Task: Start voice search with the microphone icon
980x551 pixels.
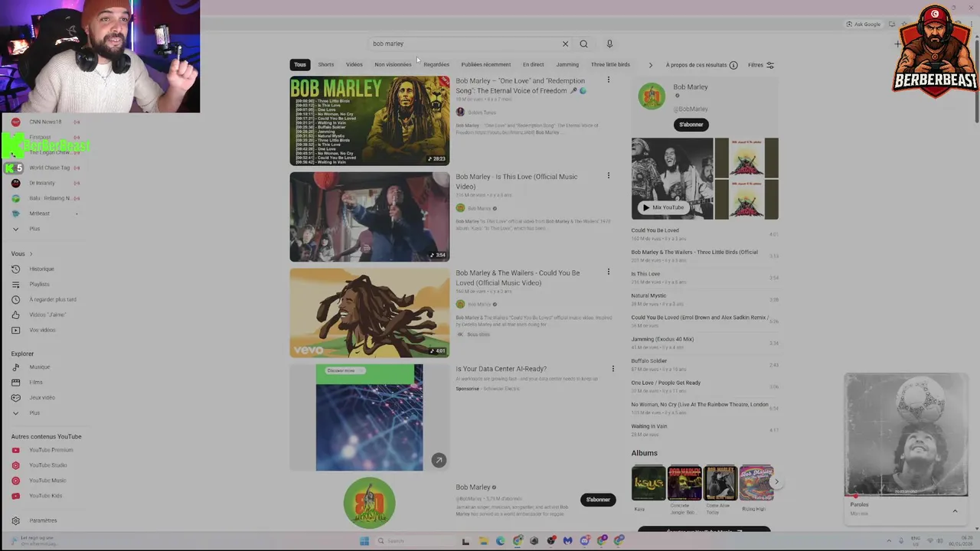Action: tap(609, 44)
